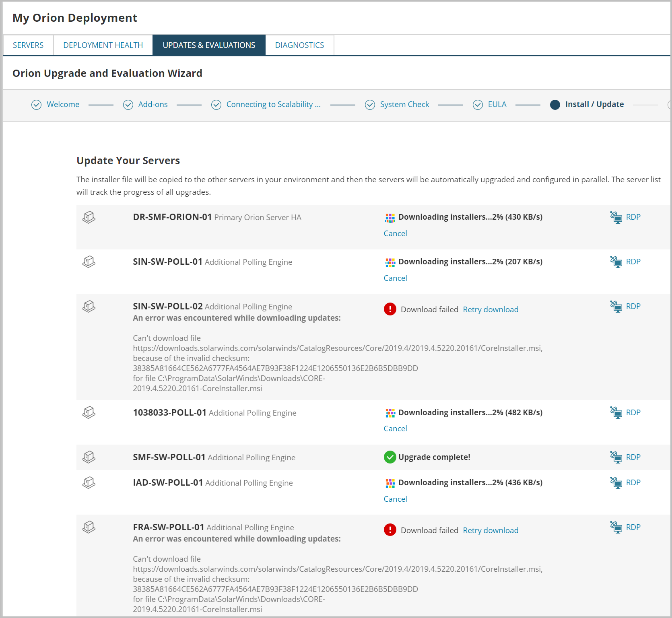
Task: Click the 1038033-POLL-01 server icon
Action: (89, 412)
